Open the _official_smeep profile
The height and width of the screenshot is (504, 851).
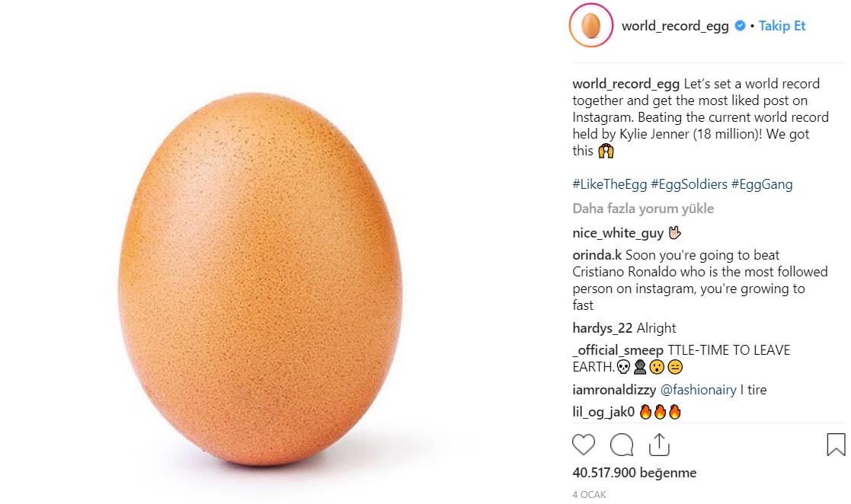pos(618,350)
